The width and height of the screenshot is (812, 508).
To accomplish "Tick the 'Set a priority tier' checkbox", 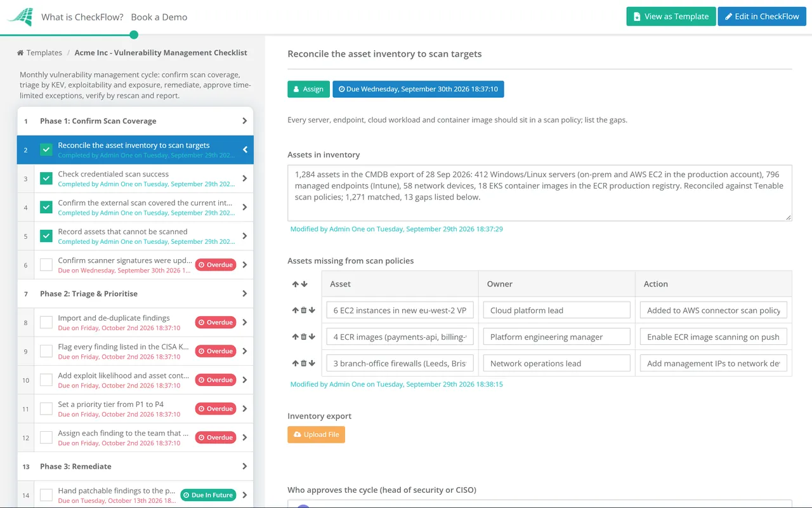I will point(46,409).
